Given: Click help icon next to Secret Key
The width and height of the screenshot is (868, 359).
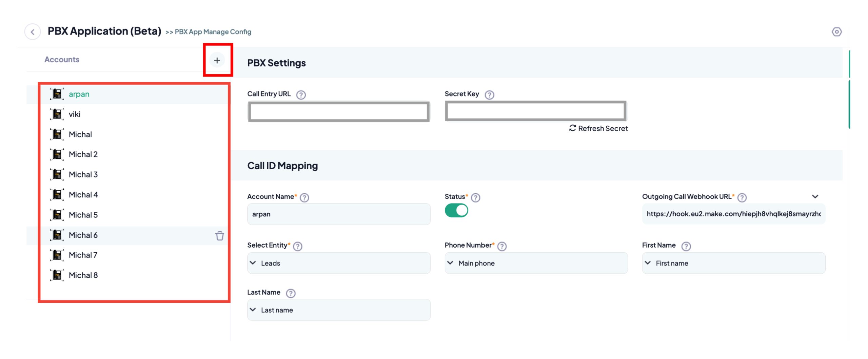Looking at the screenshot, I should [x=489, y=95].
